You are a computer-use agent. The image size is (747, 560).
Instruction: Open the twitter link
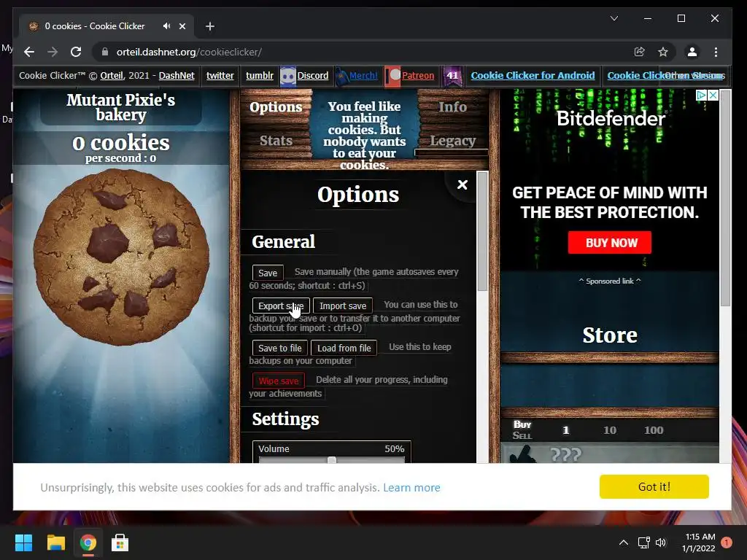click(220, 75)
